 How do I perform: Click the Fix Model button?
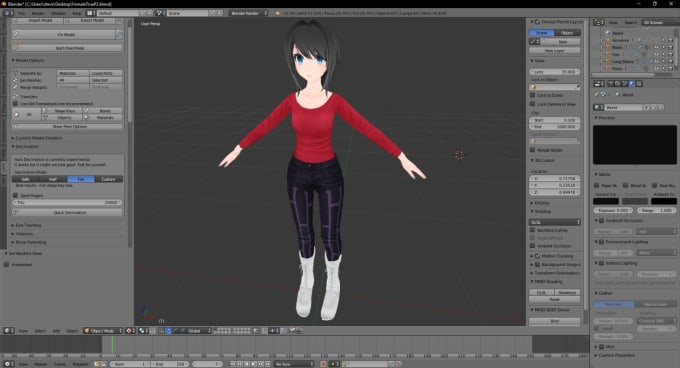click(64, 34)
